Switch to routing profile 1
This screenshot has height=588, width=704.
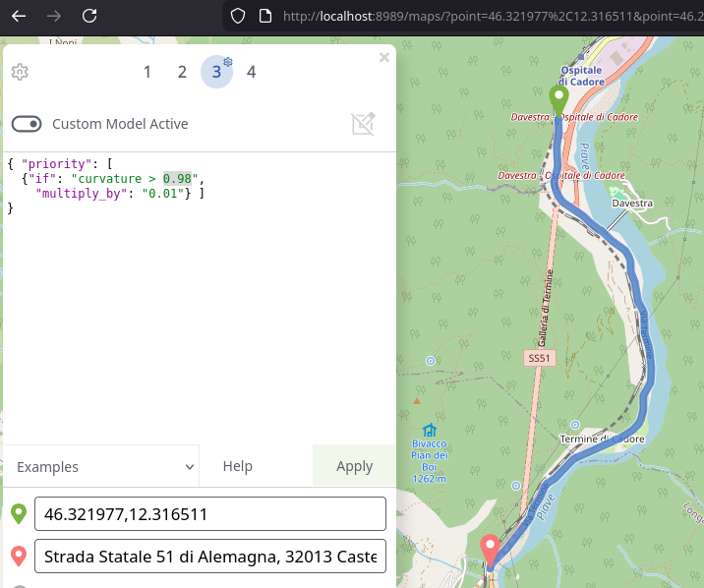pyautogui.click(x=147, y=72)
